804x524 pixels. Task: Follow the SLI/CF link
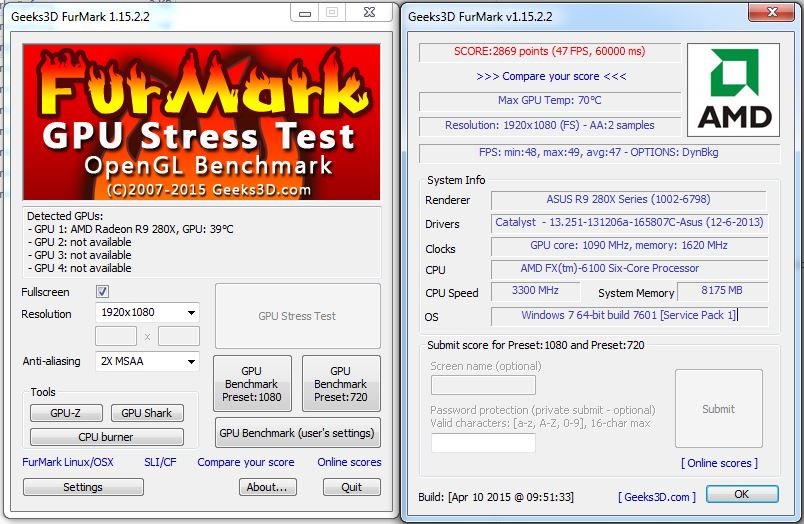[160, 462]
